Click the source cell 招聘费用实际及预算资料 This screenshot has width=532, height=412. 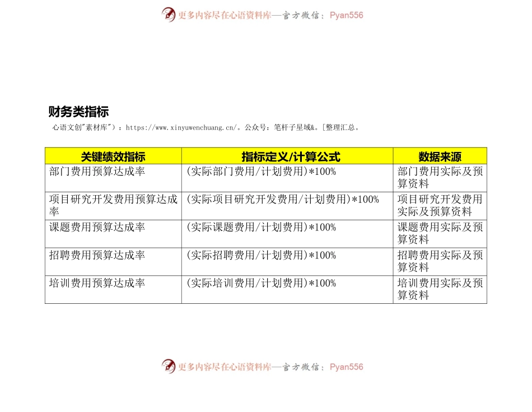[440, 262]
